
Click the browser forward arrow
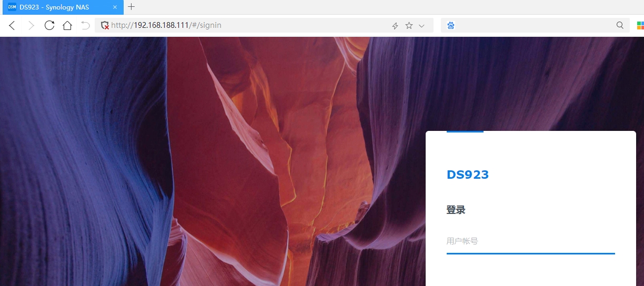coord(31,25)
